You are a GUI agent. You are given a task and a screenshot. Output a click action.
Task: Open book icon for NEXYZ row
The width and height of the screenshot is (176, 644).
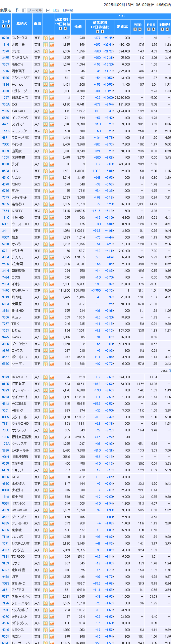point(46,630)
